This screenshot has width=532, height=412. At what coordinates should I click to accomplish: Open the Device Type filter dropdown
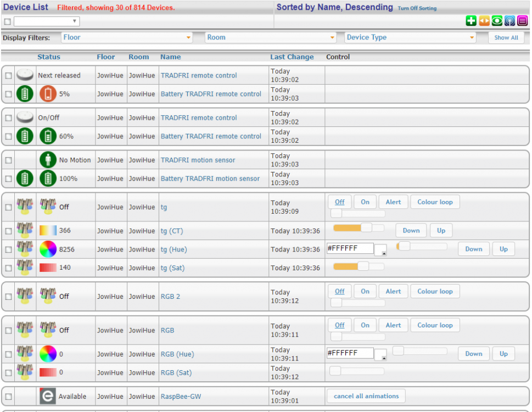pos(410,37)
